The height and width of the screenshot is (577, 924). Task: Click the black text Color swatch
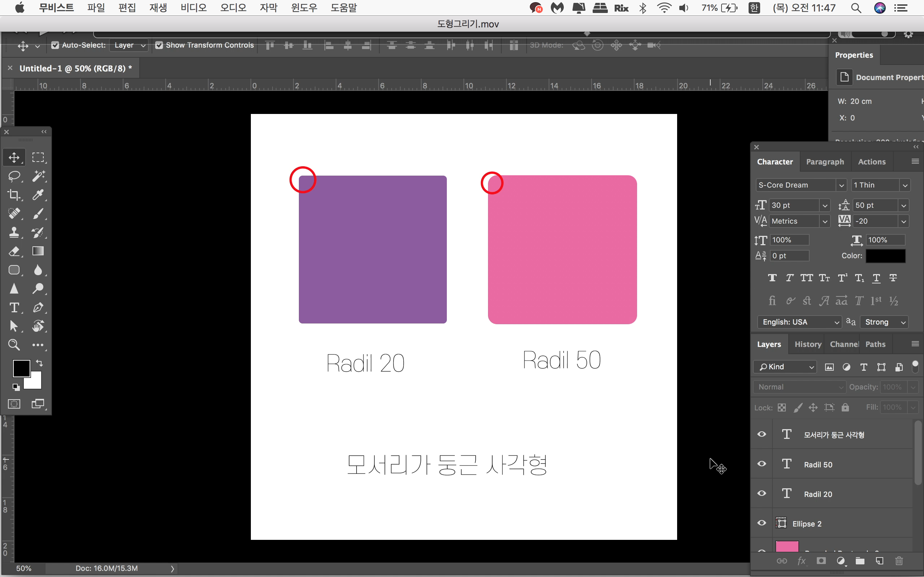(x=885, y=256)
